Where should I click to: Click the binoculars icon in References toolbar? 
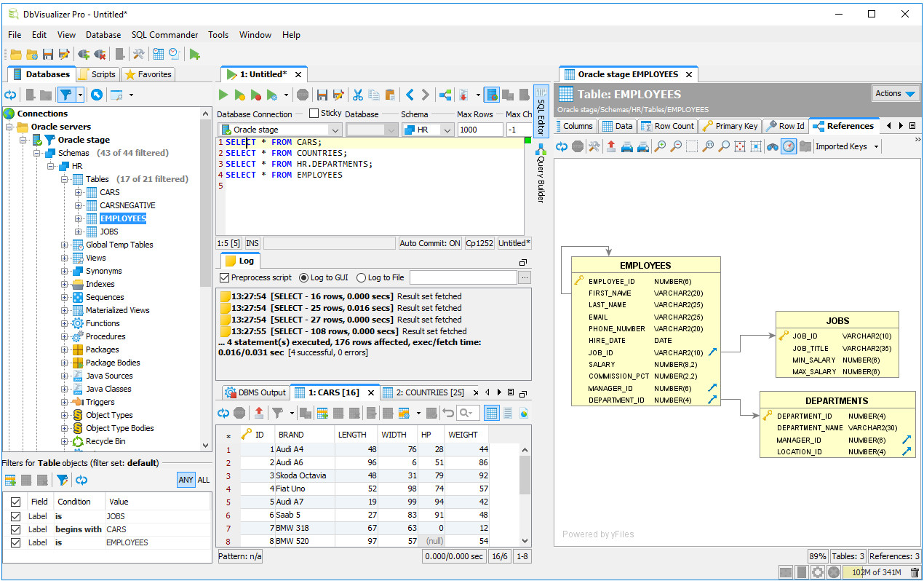click(773, 146)
